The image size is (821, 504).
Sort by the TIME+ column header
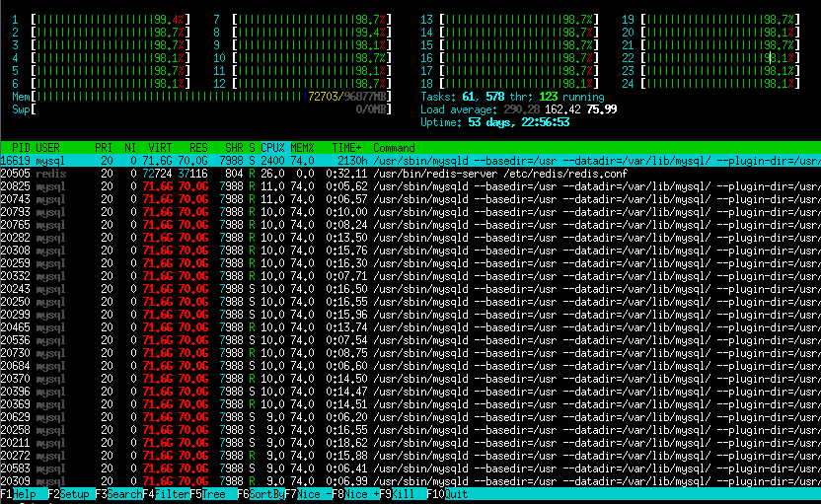pyautogui.click(x=346, y=148)
